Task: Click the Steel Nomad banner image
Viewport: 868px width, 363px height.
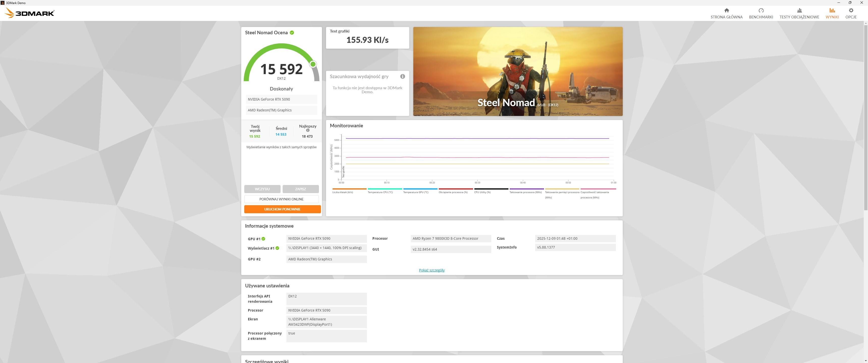Action: [518, 71]
